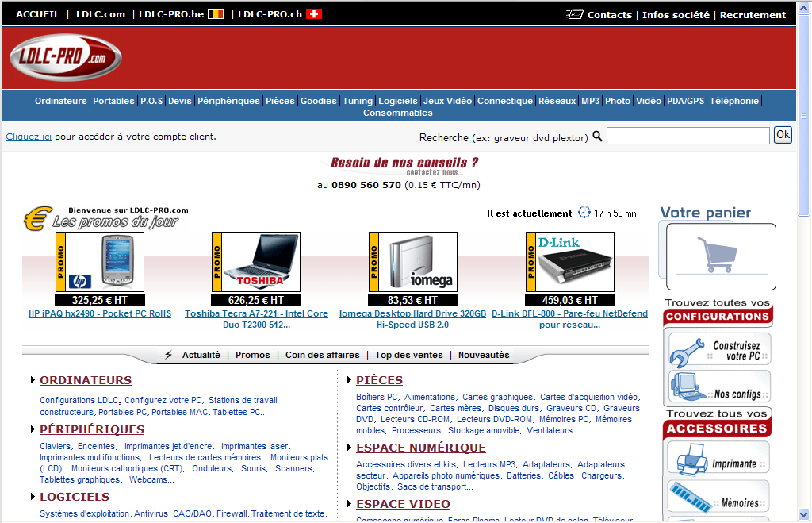
Task: Open the Imprimantes laser link
Action: pos(255,446)
